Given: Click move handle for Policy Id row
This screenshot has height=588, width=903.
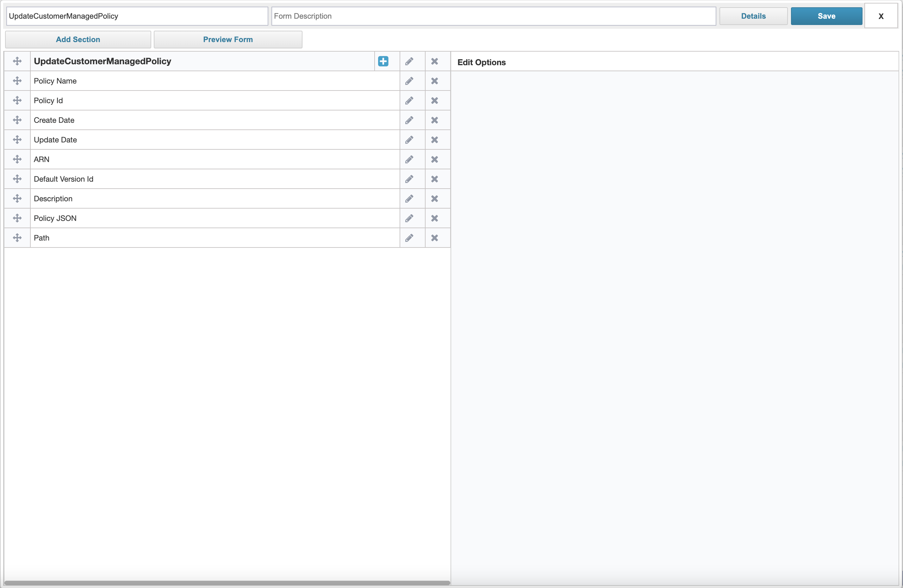Looking at the screenshot, I should coord(17,101).
